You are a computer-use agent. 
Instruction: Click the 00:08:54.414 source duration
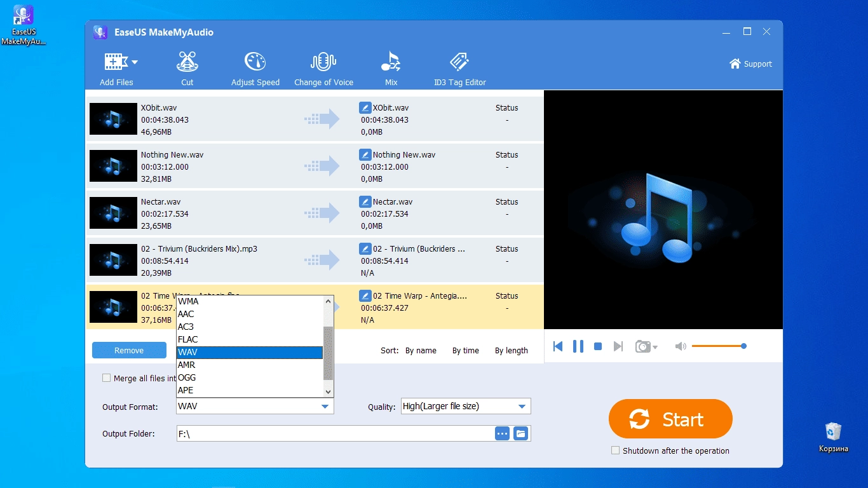(165, 261)
